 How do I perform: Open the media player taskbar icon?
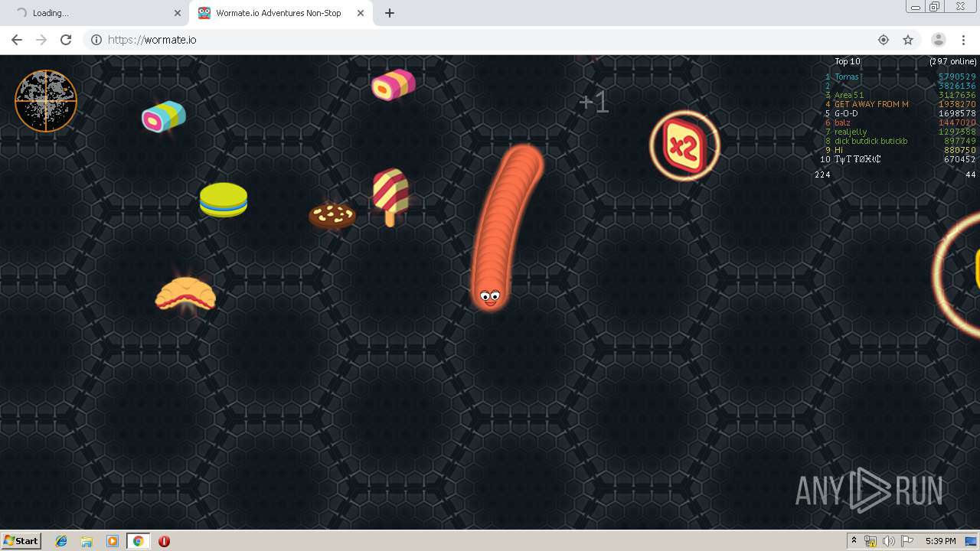pos(113,541)
